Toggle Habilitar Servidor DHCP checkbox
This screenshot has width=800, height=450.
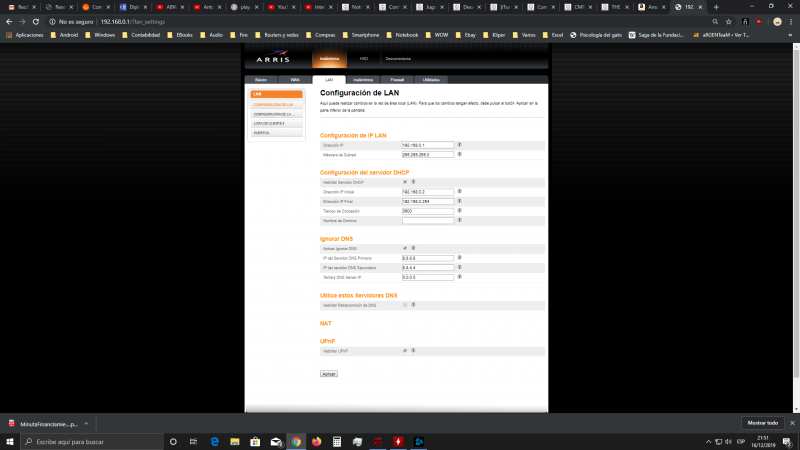pos(404,182)
